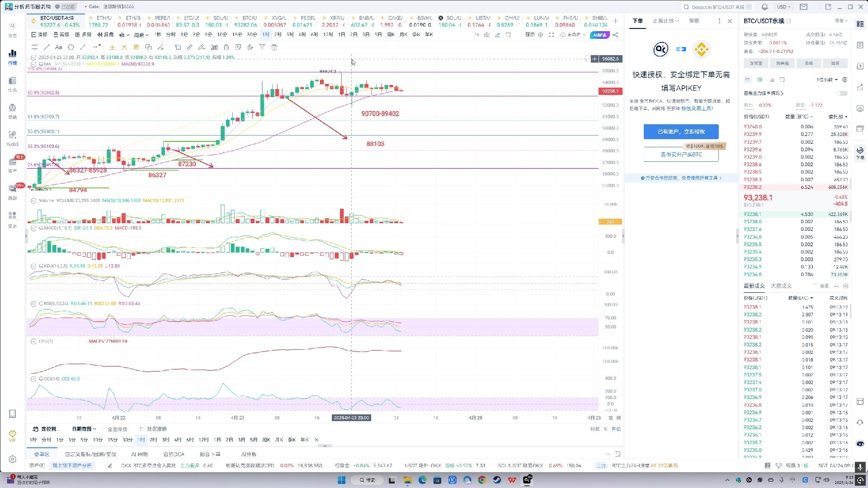Open the AI网格 tab at the bottom
The width and height of the screenshot is (868, 488).
(139, 454)
